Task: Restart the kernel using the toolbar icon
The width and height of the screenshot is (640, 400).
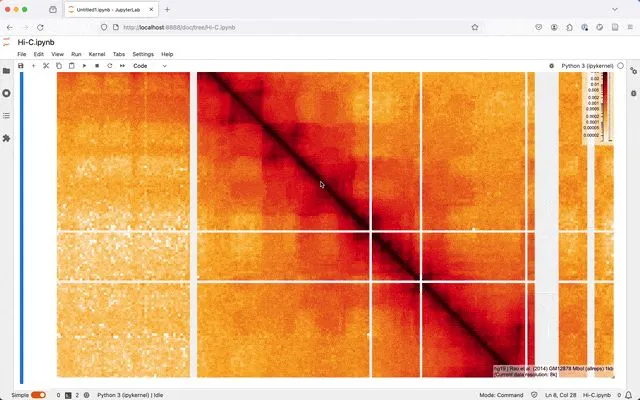Action: click(110, 66)
